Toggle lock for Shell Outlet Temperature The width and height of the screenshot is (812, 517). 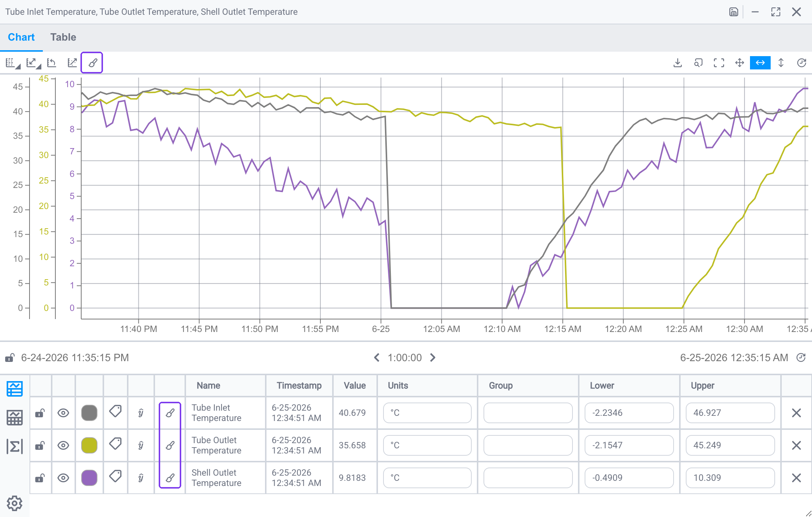point(40,478)
